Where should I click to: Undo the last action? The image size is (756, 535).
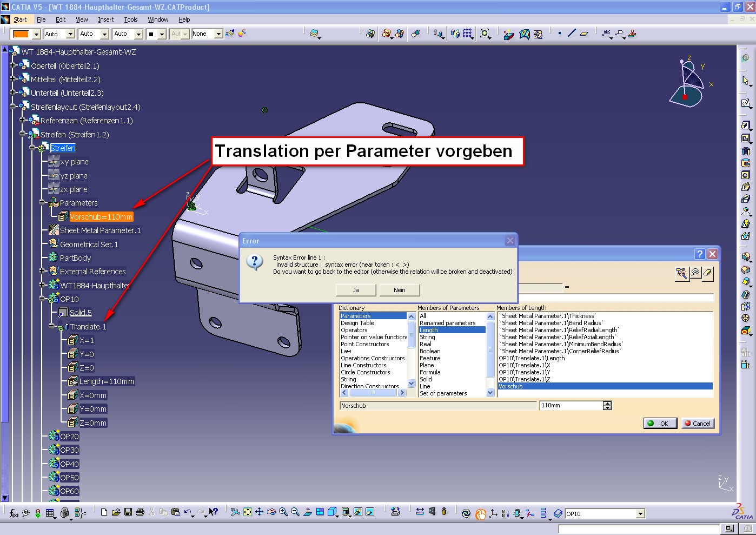pos(188,512)
